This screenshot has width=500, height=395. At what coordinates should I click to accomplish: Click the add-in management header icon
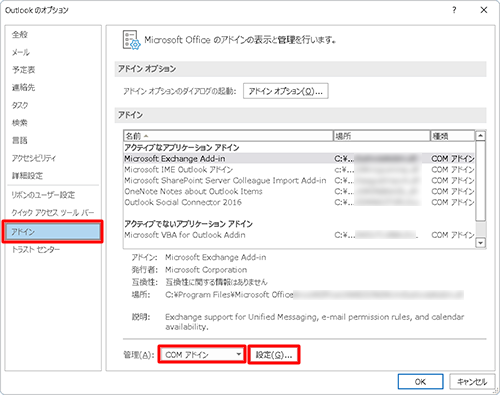tap(131, 40)
